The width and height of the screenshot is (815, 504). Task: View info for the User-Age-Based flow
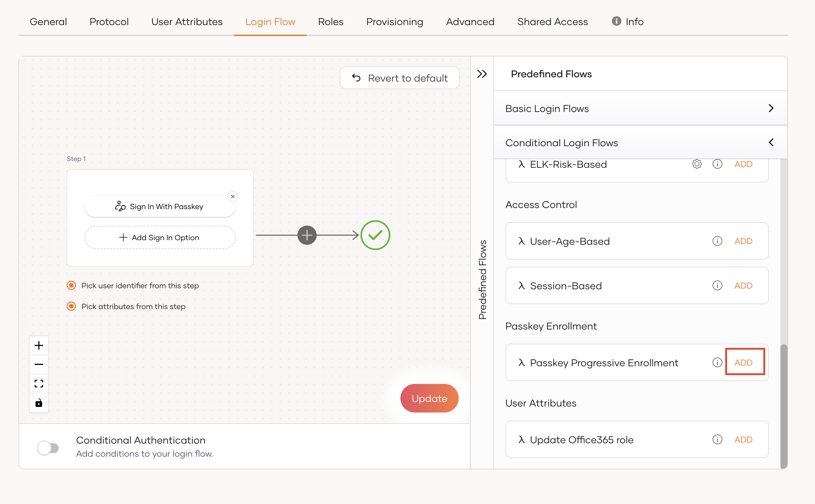pyautogui.click(x=717, y=241)
